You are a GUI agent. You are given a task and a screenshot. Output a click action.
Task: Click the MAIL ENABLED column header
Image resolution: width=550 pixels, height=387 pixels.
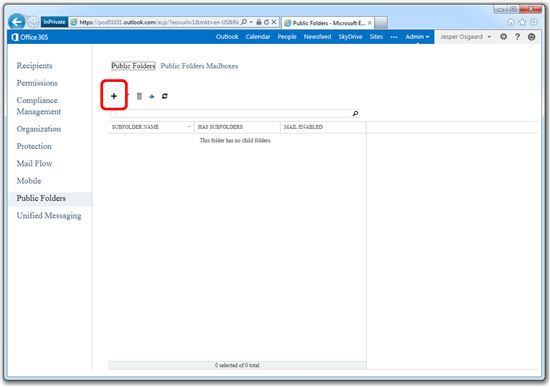[x=323, y=127]
